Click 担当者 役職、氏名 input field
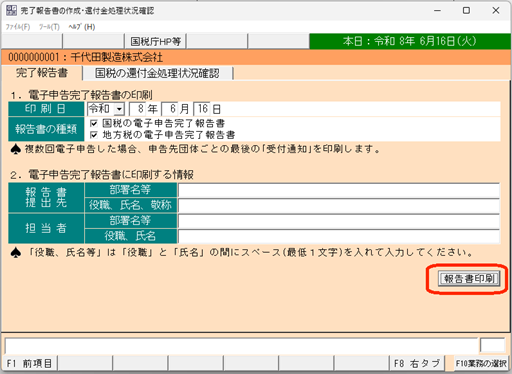Viewport: 512px width, 374px height. tap(339, 236)
